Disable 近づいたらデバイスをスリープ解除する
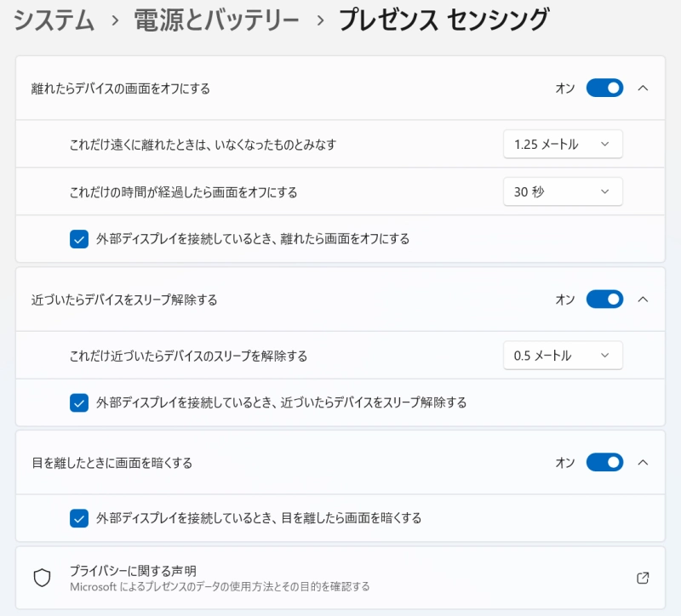This screenshot has width=681, height=616. click(x=604, y=299)
